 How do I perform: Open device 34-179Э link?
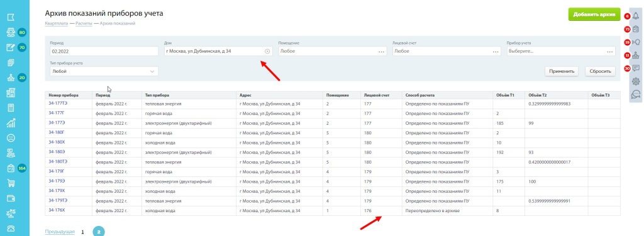(56, 181)
